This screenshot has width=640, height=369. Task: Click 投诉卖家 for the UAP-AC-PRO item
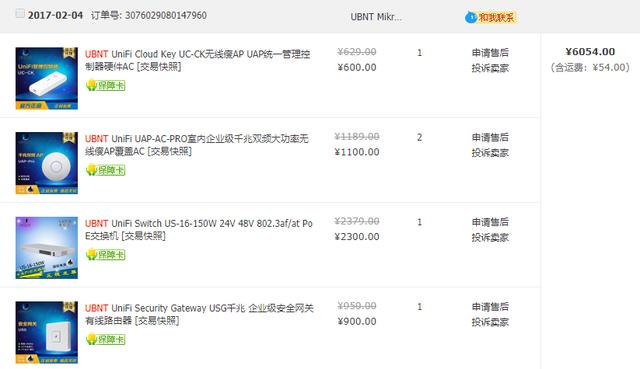pyautogui.click(x=490, y=153)
